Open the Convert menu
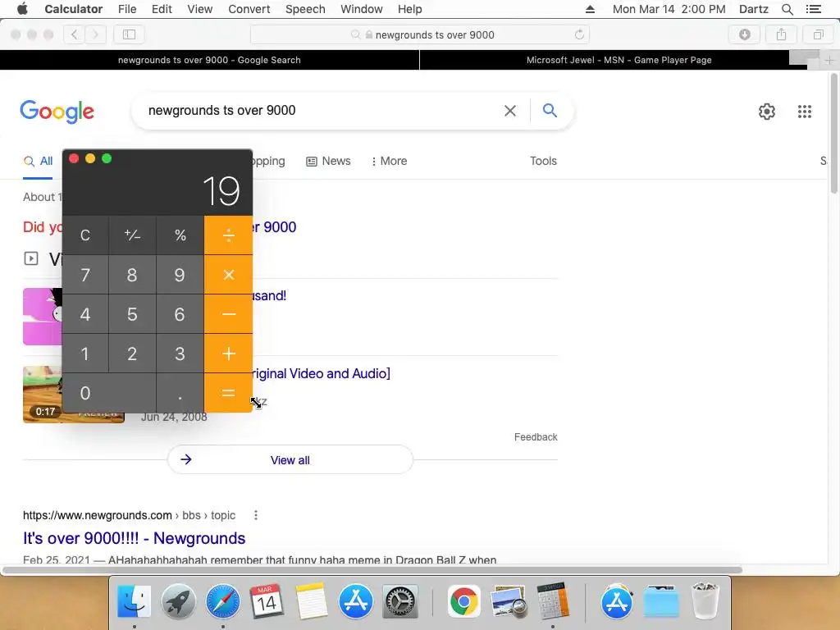The width and height of the screenshot is (840, 630). [x=249, y=9]
